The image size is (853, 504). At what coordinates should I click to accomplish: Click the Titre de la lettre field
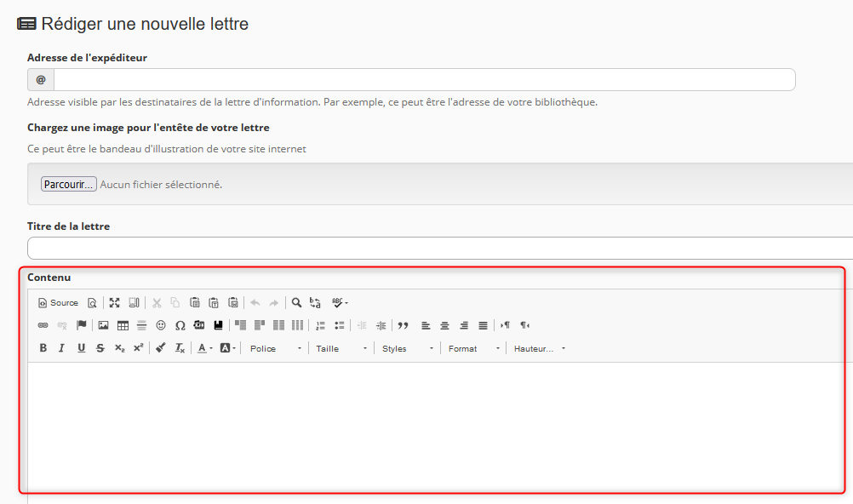440,248
